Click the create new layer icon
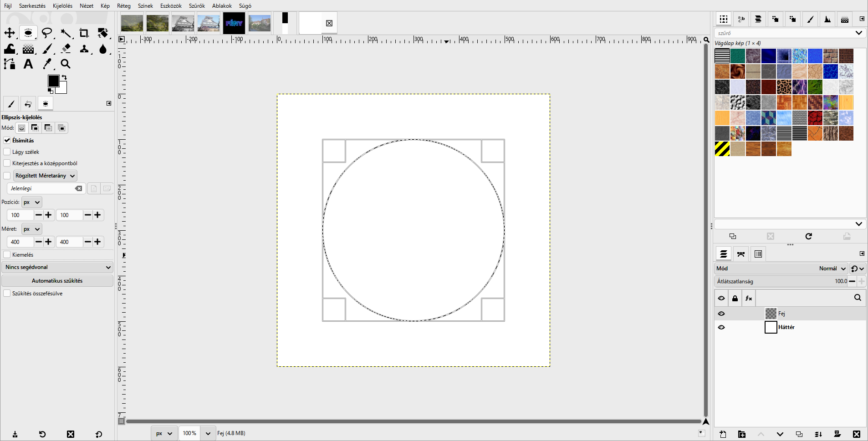 (x=723, y=434)
